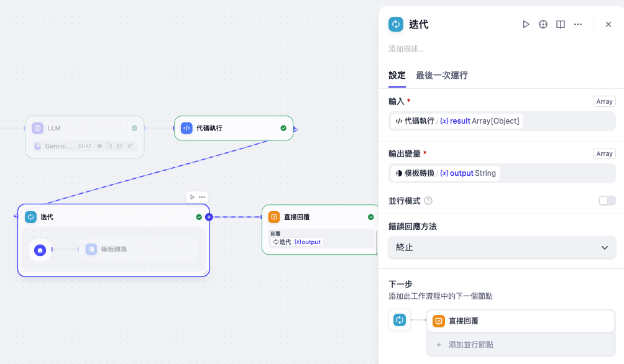Screen dimensions: 624x364
Task: Open the three-dot menu above the 迭代 node
Action: point(202,197)
